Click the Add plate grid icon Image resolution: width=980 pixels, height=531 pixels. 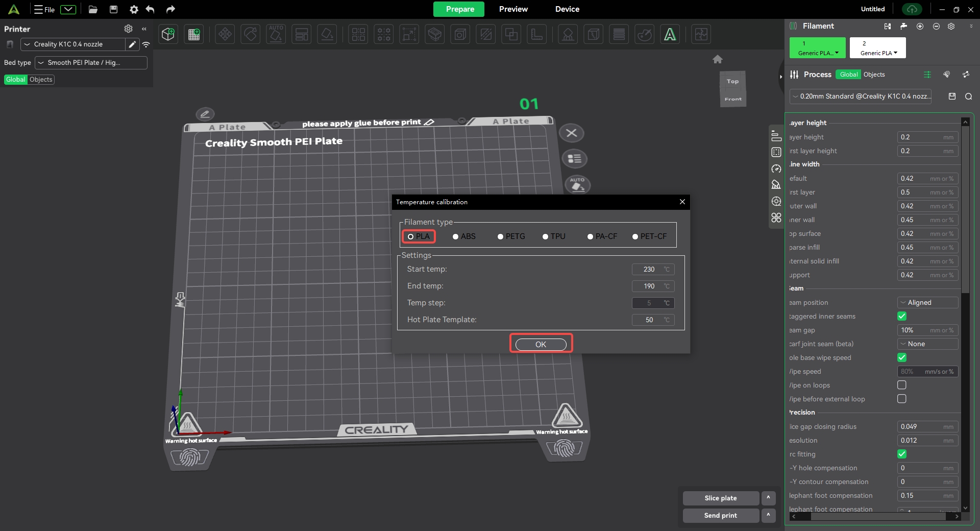tap(194, 34)
